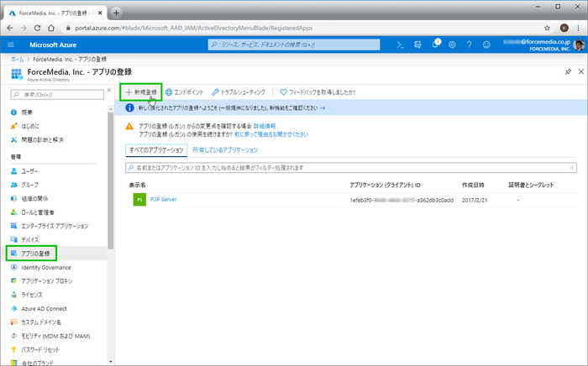This screenshot has width=588, height=366.
Task: Open the help question mark icon
Action: (469, 44)
